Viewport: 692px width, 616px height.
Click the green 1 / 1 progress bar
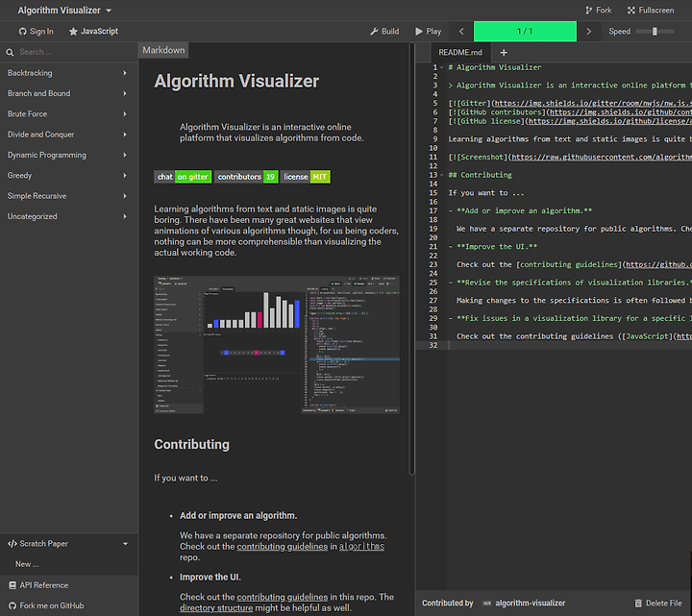point(525,32)
